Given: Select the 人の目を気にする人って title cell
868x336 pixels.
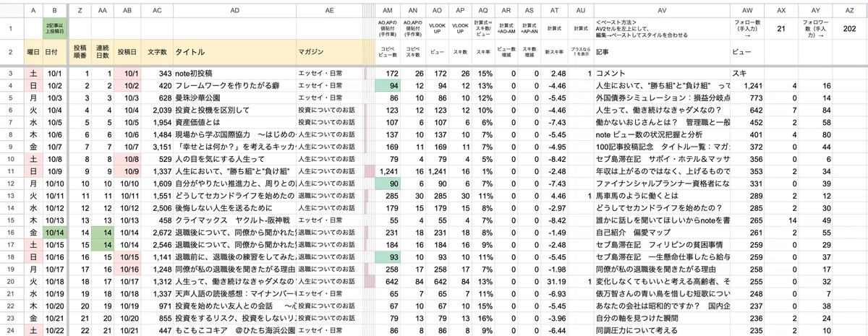Looking at the screenshot, I should (x=234, y=159).
